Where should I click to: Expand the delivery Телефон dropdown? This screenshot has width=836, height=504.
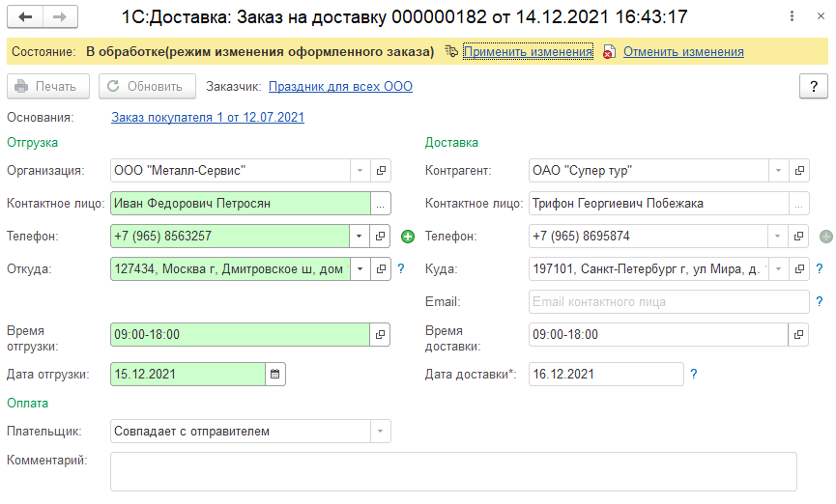coord(778,236)
